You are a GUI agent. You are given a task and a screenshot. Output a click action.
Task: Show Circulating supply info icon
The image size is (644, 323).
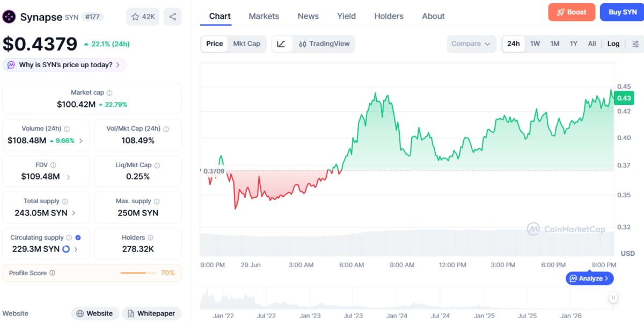(69, 238)
